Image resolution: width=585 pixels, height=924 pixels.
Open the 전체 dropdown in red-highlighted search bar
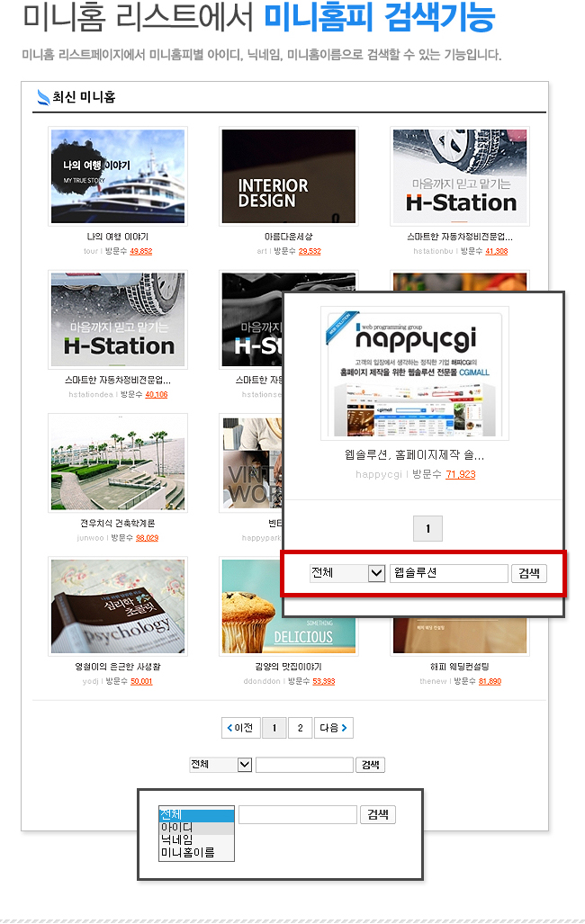[x=347, y=573]
